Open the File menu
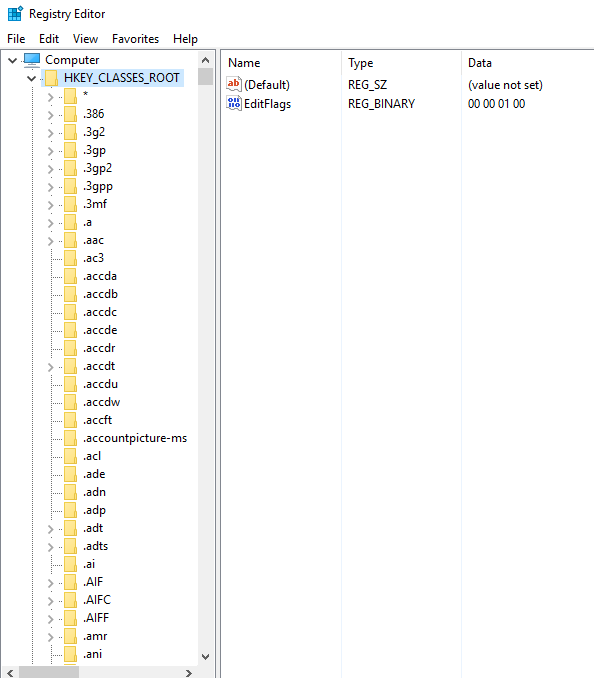The width and height of the screenshot is (594, 678). coord(16,39)
